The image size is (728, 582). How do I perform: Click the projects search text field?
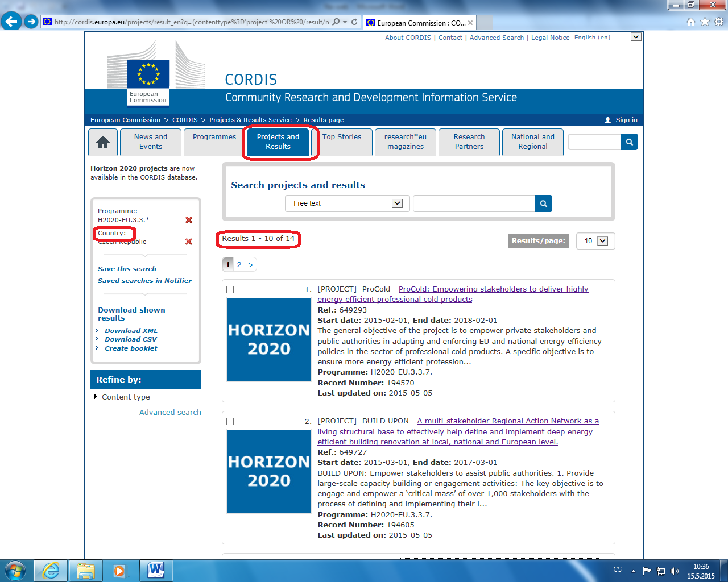474,203
